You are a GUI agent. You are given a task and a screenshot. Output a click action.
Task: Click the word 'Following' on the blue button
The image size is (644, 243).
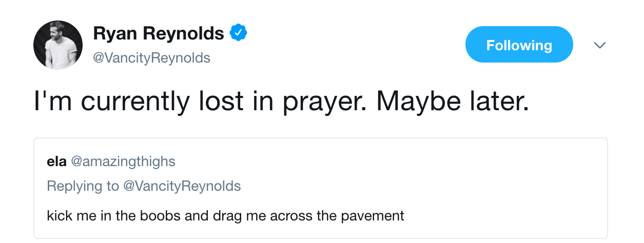point(519,45)
